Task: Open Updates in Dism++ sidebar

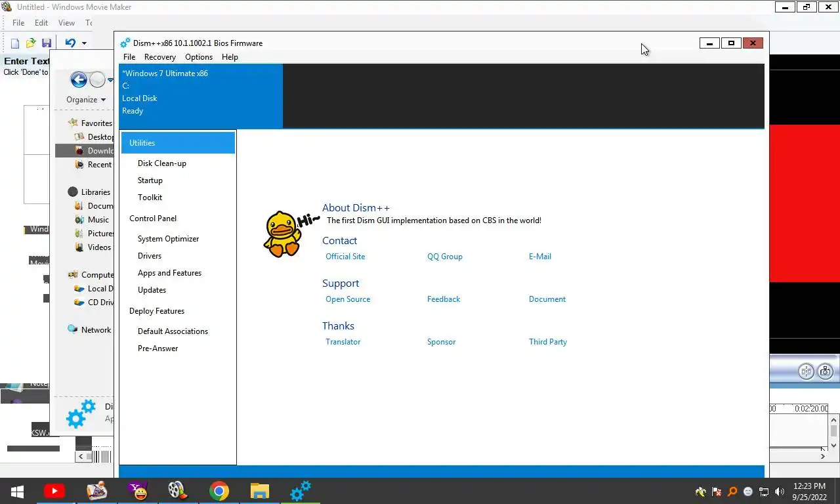Action: [152, 290]
